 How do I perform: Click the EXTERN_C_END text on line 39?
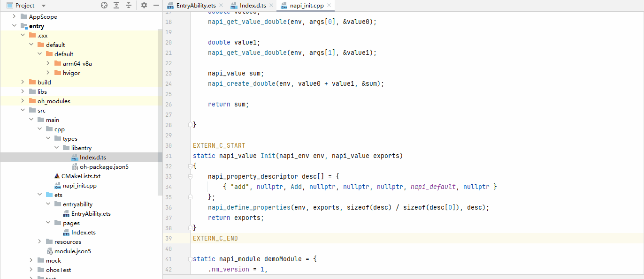[x=215, y=238]
